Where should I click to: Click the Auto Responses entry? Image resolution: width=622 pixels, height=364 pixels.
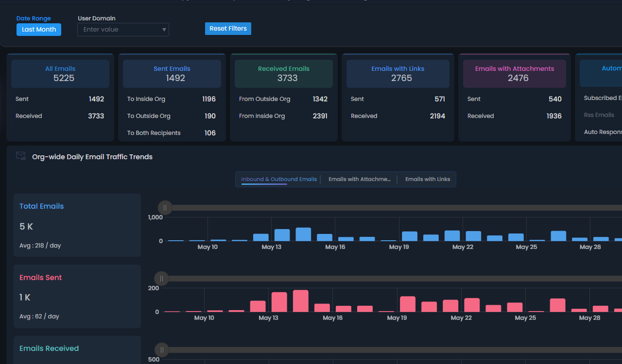603,132
